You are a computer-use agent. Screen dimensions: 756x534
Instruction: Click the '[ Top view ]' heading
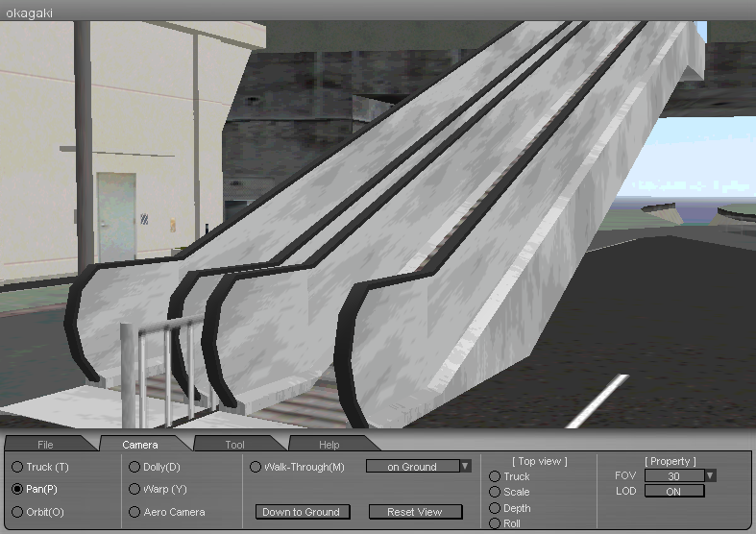pos(540,461)
